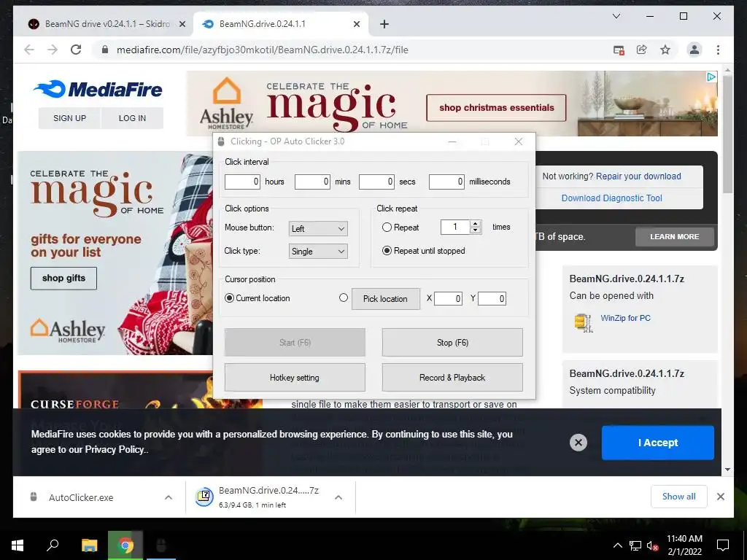747x560 pixels.
Task: Click the Y coordinate field
Action: [x=492, y=298]
